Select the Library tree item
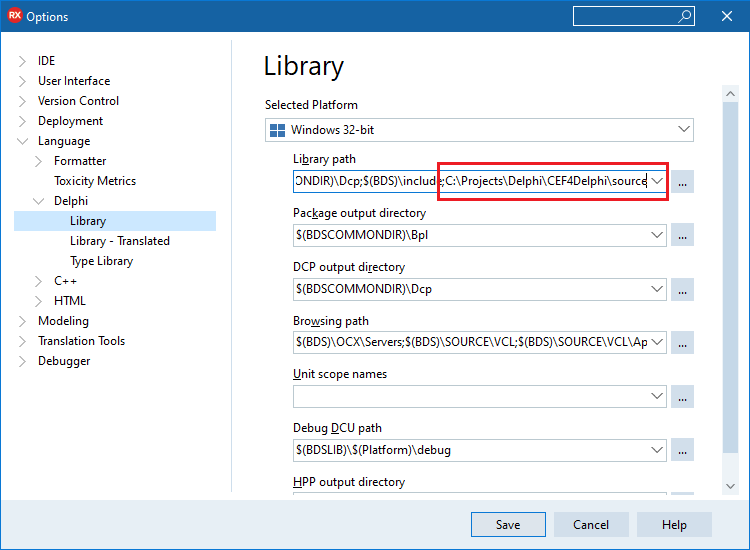The image size is (750, 550). coord(115,221)
